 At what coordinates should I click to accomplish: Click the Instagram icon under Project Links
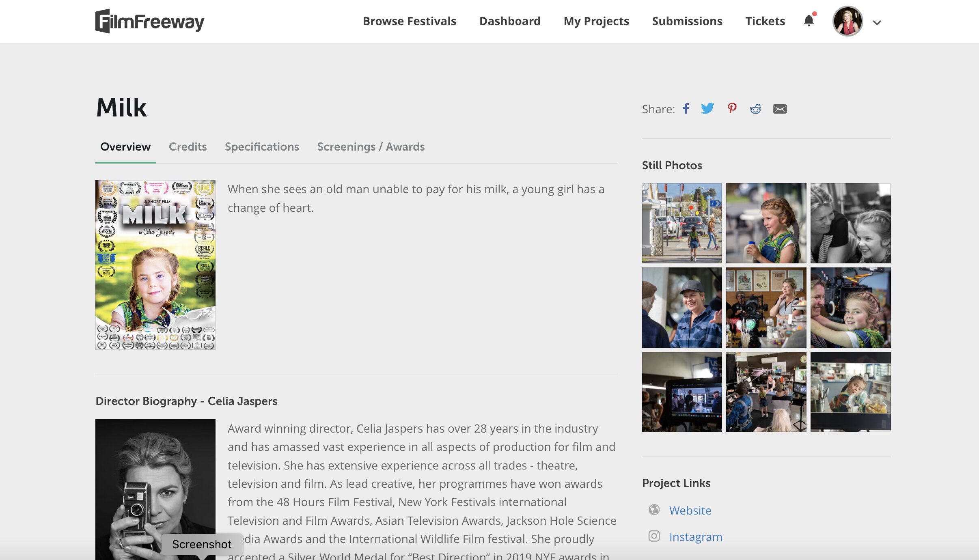pyautogui.click(x=654, y=536)
